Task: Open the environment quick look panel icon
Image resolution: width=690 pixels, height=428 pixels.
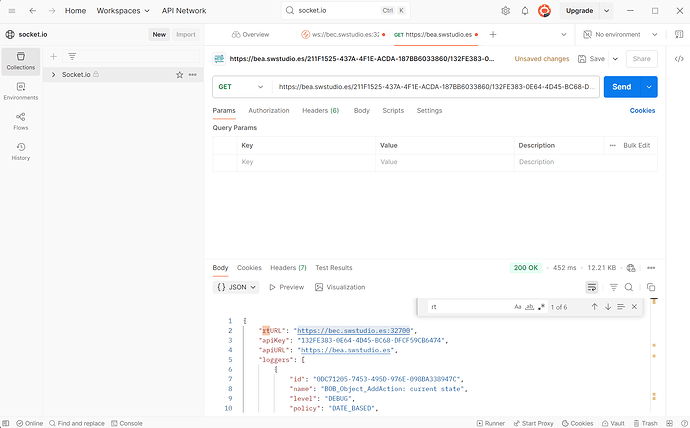Action: click(x=679, y=34)
